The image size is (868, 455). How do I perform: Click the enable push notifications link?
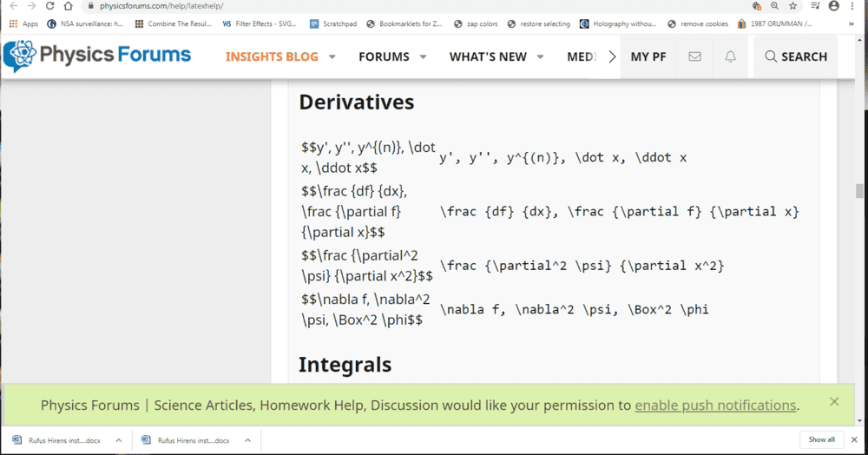pos(715,406)
